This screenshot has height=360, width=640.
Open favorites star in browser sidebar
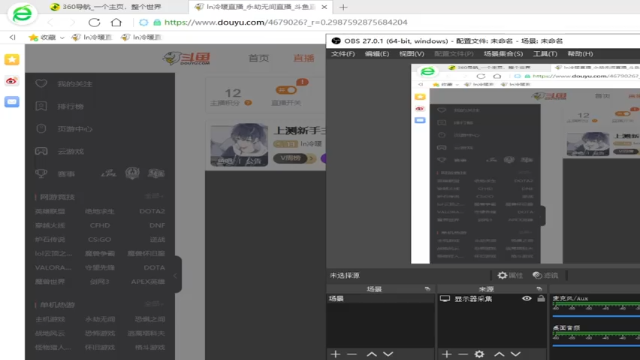pos(11,60)
